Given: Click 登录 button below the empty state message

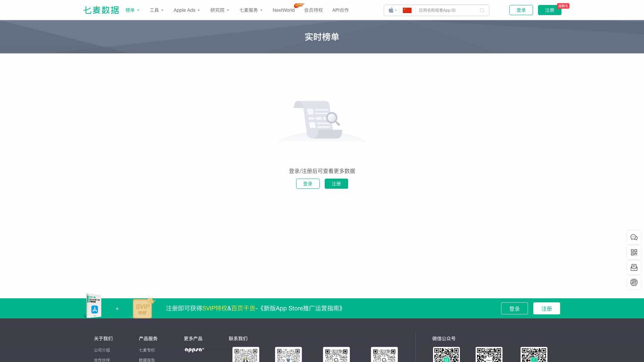Looking at the screenshot, I should (308, 184).
